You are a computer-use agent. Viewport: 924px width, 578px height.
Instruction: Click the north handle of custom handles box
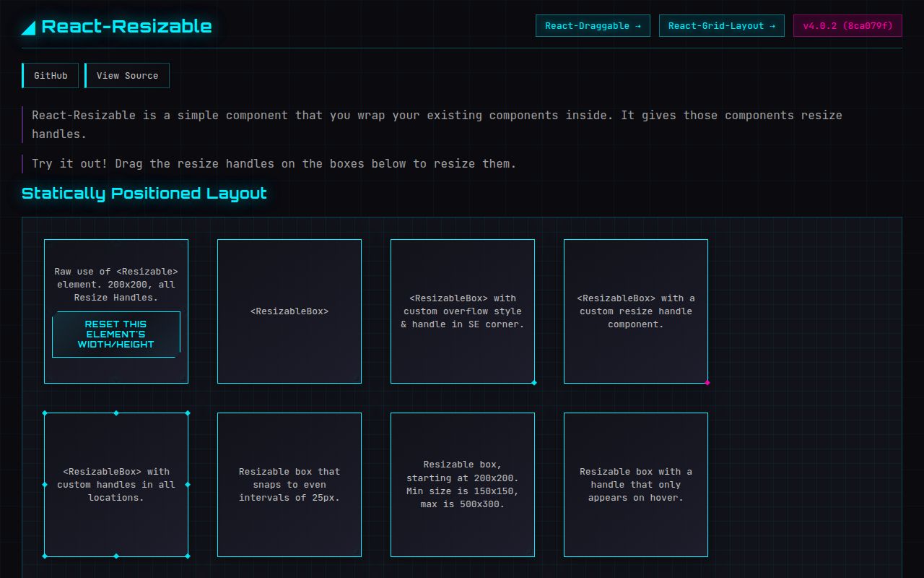pyautogui.click(x=116, y=413)
